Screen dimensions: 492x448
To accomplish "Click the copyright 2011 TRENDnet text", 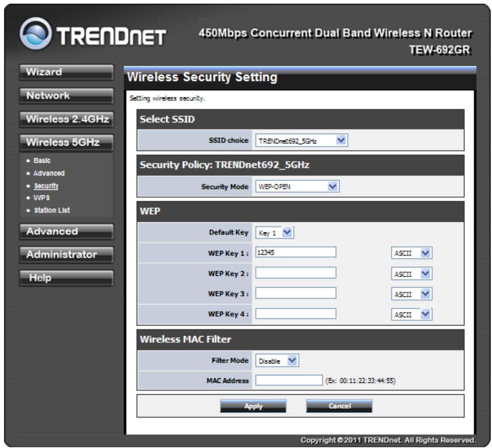I will 388,440.
